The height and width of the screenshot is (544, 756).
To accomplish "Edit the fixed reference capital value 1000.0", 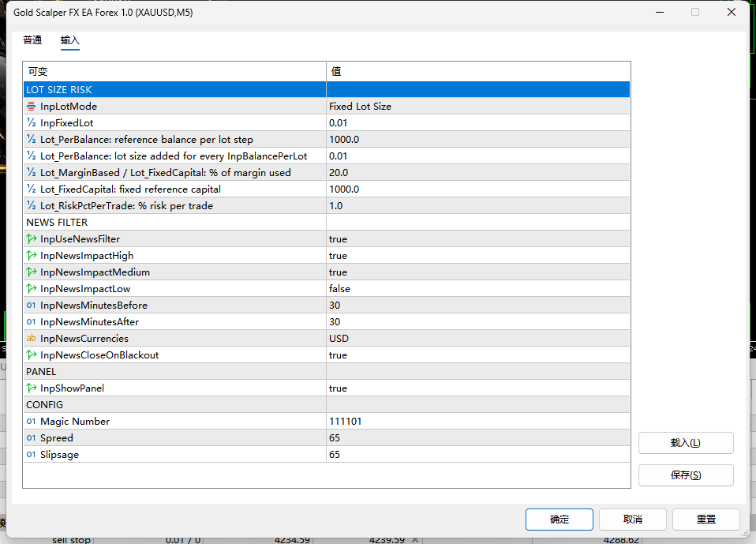I will click(477, 189).
